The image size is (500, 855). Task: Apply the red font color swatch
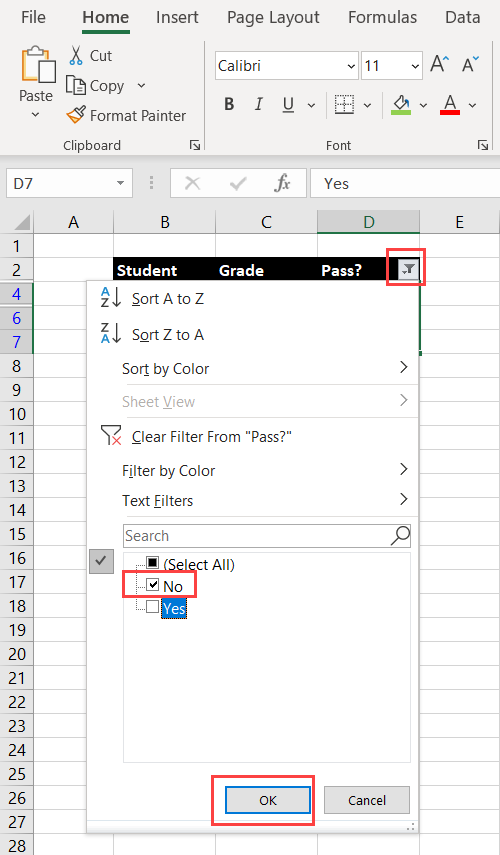(x=450, y=104)
